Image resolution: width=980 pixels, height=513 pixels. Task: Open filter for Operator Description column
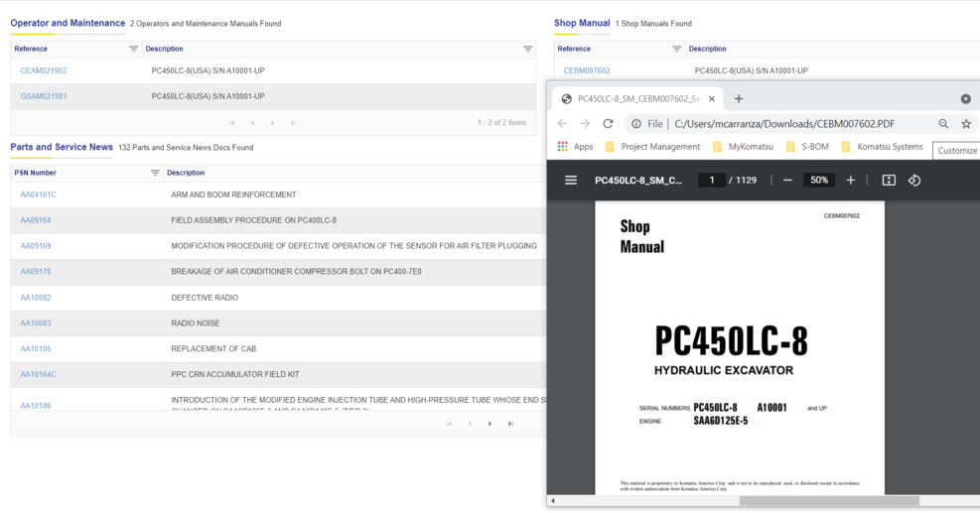527,49
